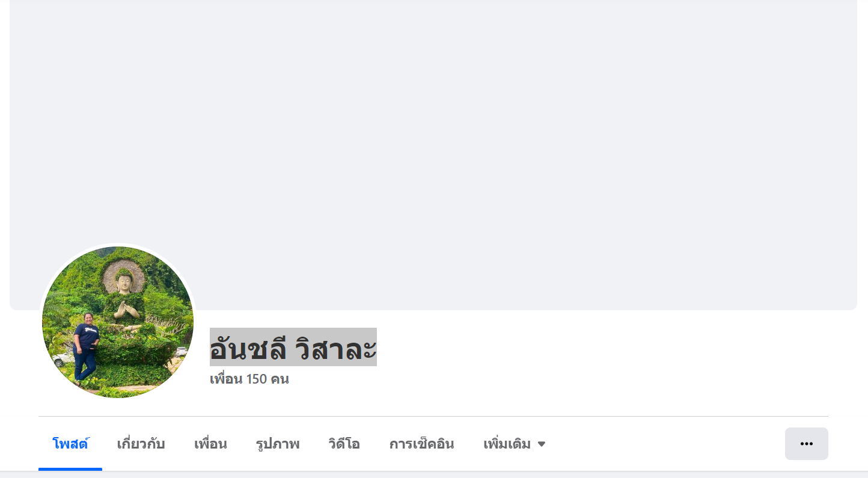The width and height of the screenshot is (868, 478).
Task: Open the วิดีโอ tab
Action: tap(344, 444)
